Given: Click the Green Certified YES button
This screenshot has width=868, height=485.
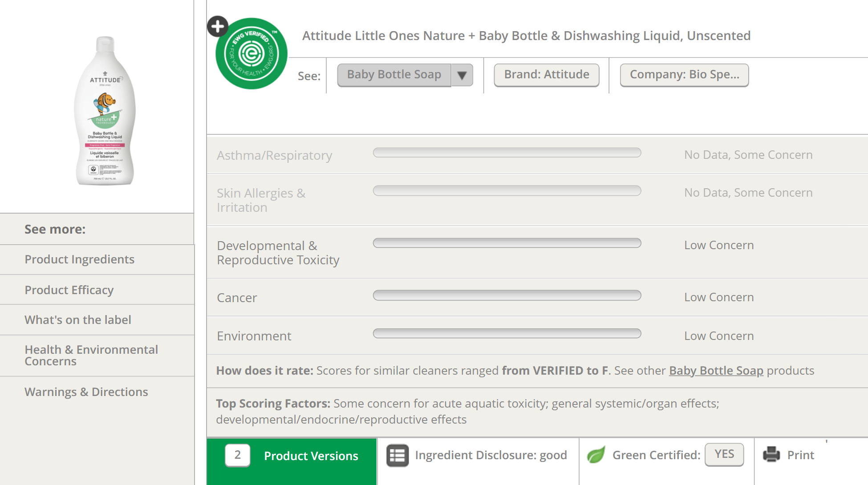Looking at the screenshot, I should (x=724, y=454).
